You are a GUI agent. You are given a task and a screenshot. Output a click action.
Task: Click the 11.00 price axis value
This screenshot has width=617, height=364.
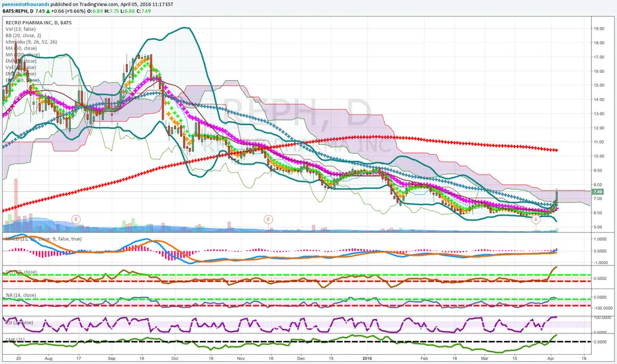click(599, 142)
